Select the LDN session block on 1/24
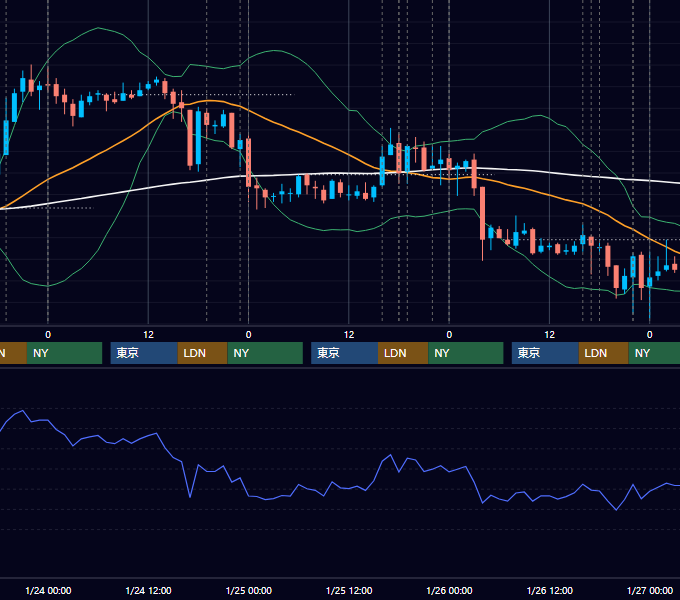The width and height of the screenshot is (680, 600). tap(203, 353)
